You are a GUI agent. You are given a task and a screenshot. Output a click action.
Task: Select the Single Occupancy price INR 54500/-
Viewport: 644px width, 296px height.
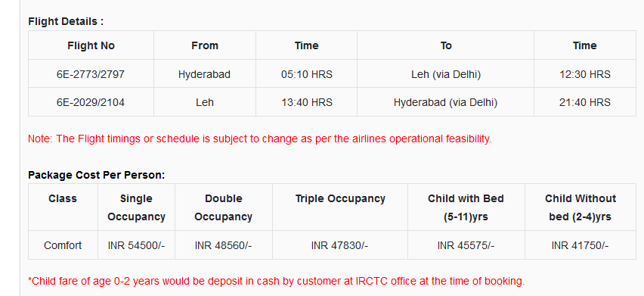tap(136, 245)
